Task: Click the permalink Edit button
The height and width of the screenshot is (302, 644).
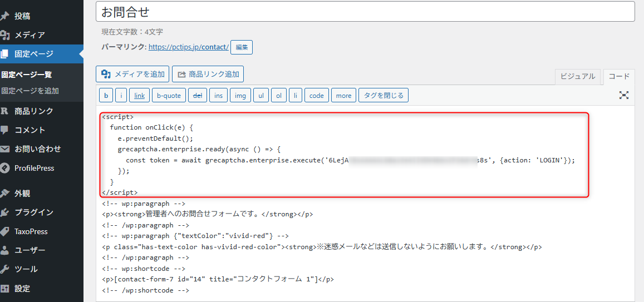Action: 242,47
